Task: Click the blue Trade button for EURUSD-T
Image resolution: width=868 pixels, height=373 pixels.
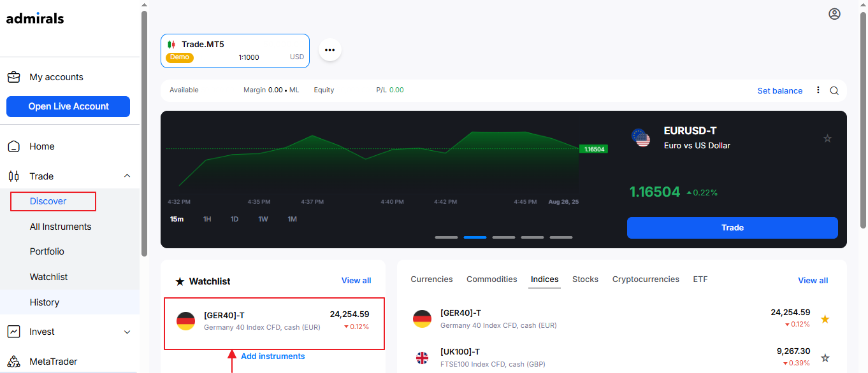Action: [x=732, y=227]
